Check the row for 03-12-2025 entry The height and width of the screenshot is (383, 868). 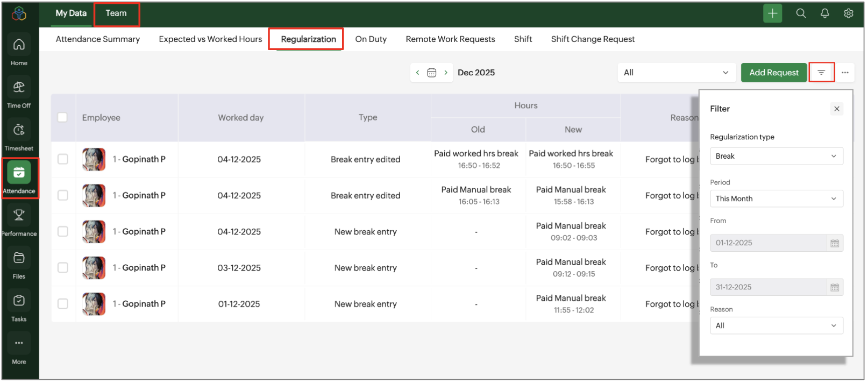point(63,267)
